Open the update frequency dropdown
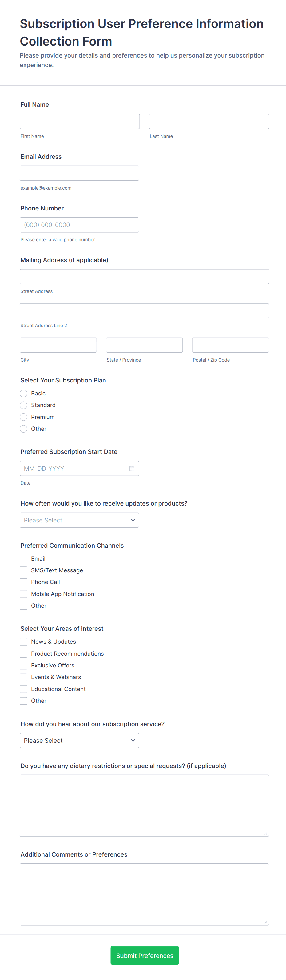Screen dimensions: 286x980 (x=79, y=520)
